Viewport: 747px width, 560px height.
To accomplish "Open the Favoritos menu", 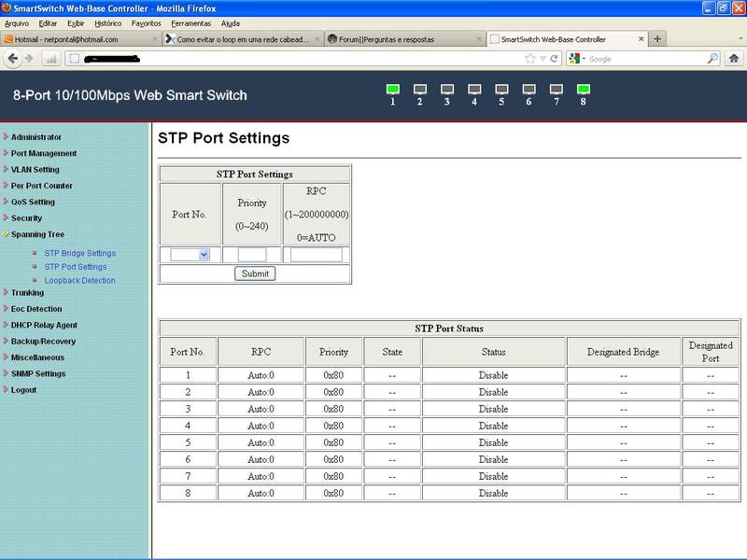I will point(147,23).
